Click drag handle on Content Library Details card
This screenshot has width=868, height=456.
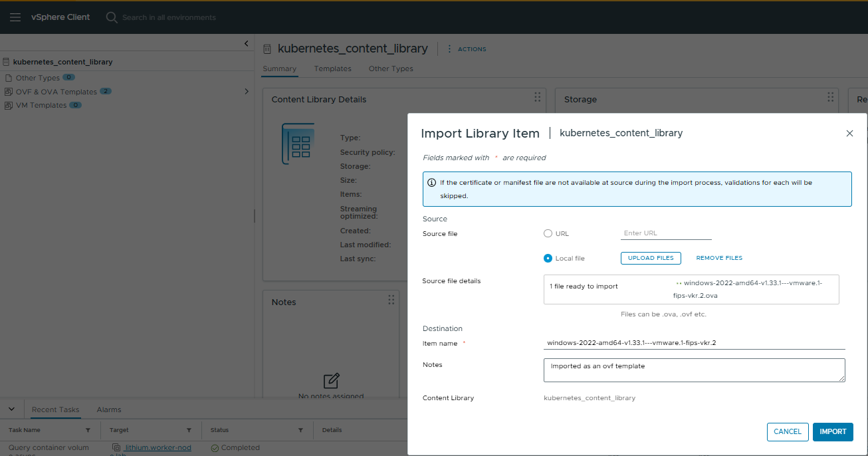coord(537,98)
